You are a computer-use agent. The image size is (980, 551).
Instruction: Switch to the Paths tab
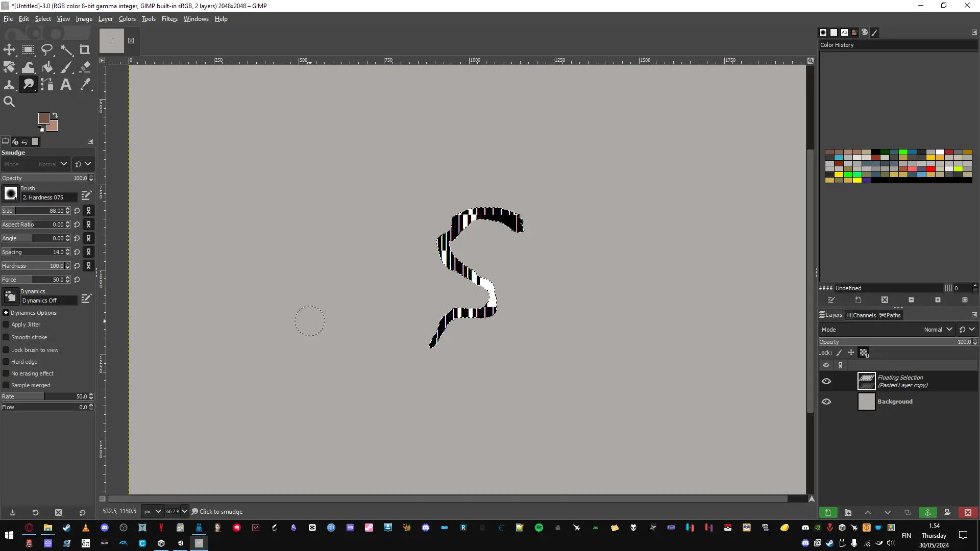(x=890, y=315)
